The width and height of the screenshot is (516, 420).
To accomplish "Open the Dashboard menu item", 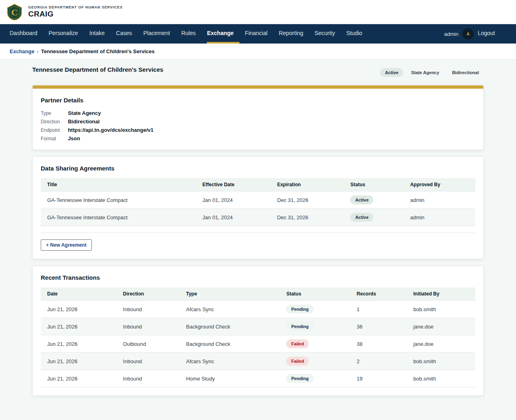I will [x=23, y=33].
